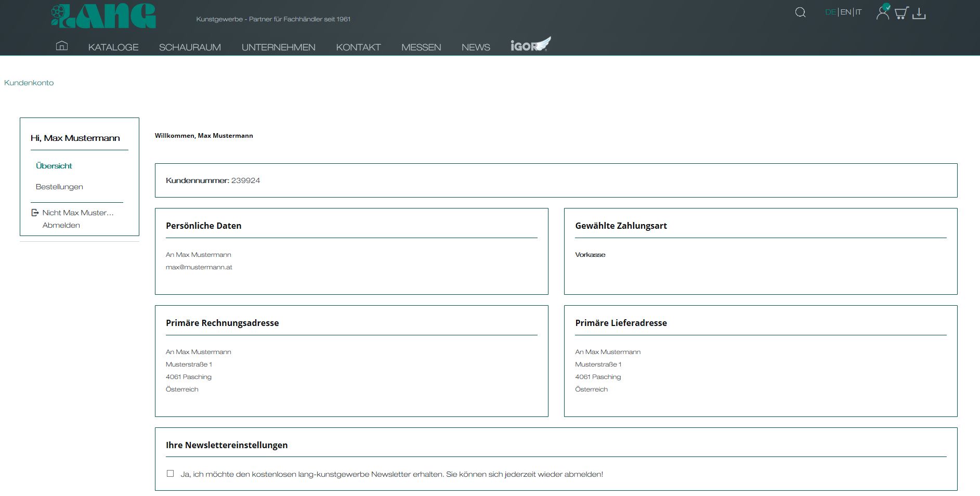Open the shopping cart icon
This screenshot has height=496, width=980.
(901, 13)
